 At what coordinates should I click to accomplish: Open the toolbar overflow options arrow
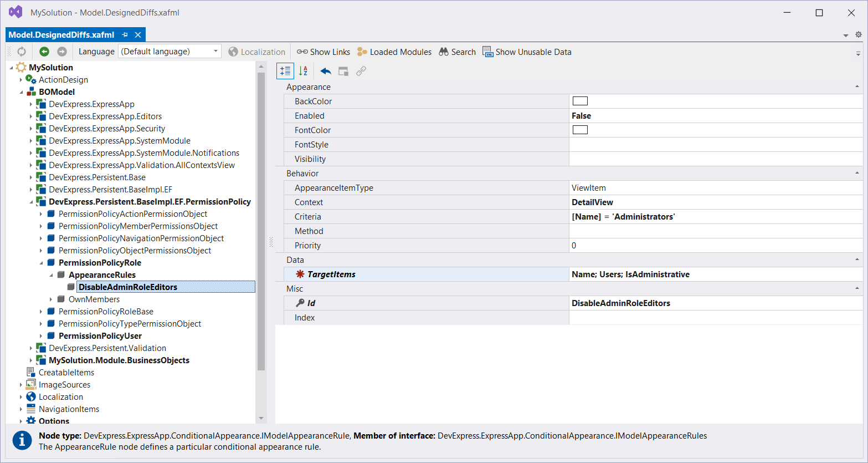(858, 53)
